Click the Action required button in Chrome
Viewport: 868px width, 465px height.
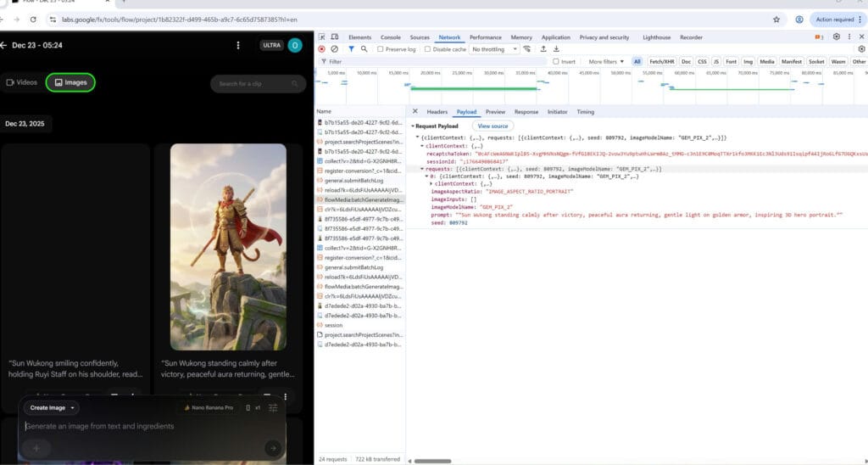pos(837,20)
